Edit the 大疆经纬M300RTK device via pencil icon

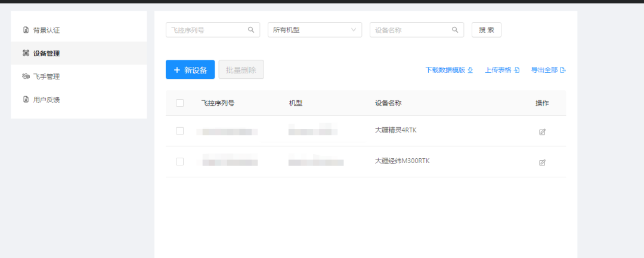[542, 162]
